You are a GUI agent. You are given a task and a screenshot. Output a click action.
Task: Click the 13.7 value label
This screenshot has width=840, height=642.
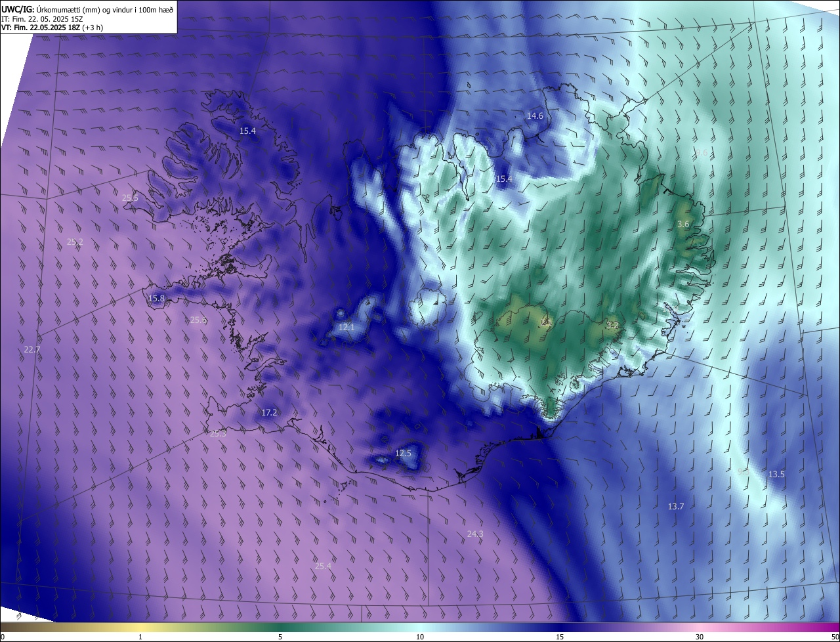coord(676,506)
